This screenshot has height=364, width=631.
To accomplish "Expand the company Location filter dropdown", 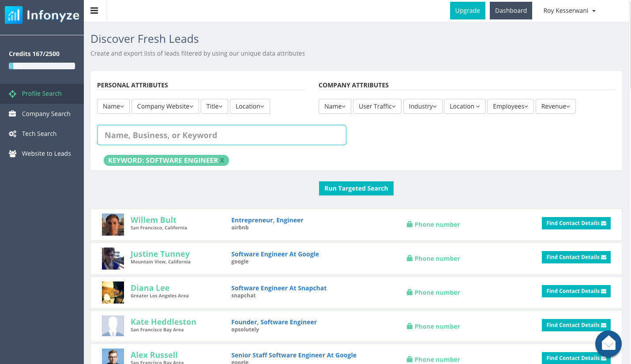I will (x=465, y=106).
